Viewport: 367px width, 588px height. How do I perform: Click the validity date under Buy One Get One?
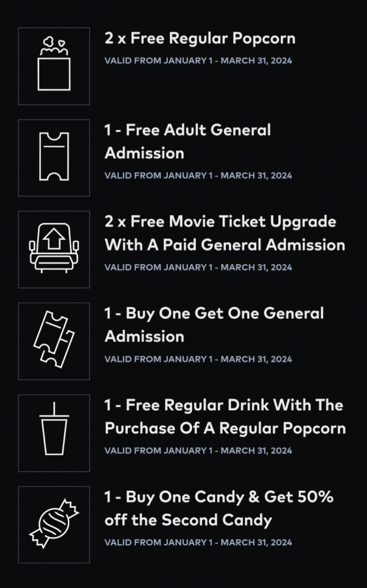[198, 359]
